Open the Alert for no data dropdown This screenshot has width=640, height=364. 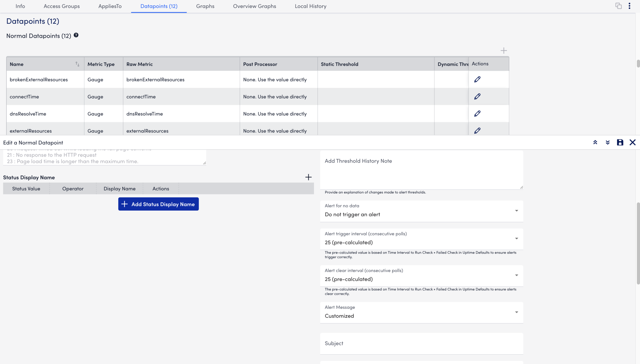pyautogui.click(x=421, y=211)
